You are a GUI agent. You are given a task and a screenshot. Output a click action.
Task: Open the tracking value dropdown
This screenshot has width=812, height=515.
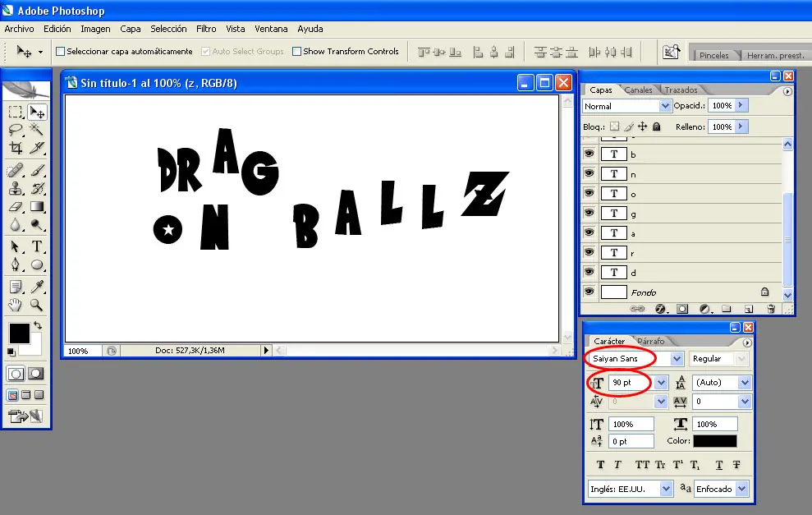point(744,402)
